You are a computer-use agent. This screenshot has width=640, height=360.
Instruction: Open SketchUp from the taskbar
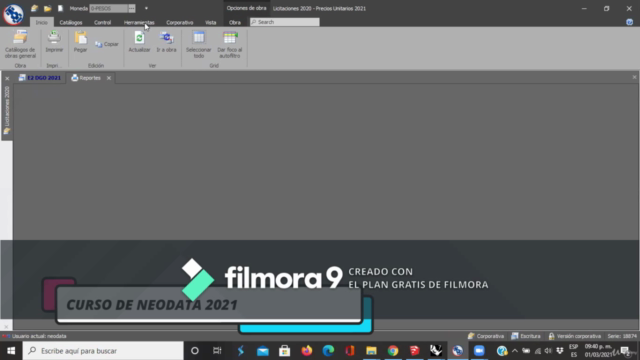(414, 351)
